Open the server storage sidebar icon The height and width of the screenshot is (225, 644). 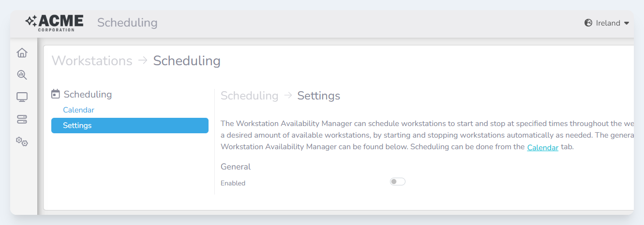click(x=22, y=119)
